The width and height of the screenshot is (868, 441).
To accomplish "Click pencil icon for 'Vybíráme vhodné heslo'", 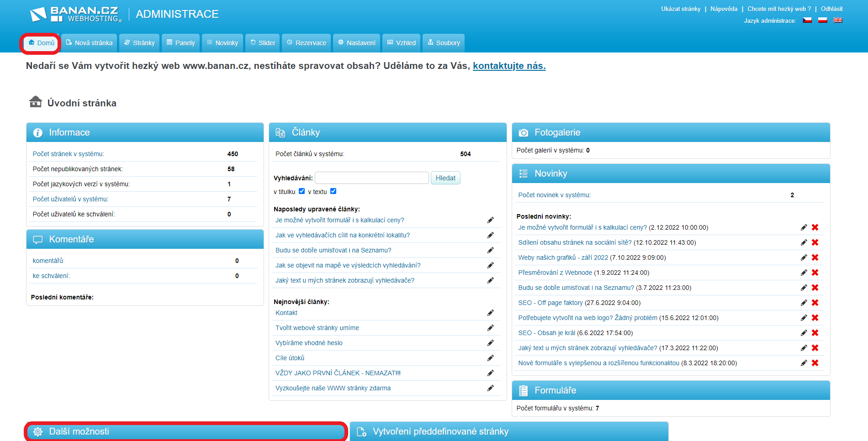I will click(x=490, y=343).
